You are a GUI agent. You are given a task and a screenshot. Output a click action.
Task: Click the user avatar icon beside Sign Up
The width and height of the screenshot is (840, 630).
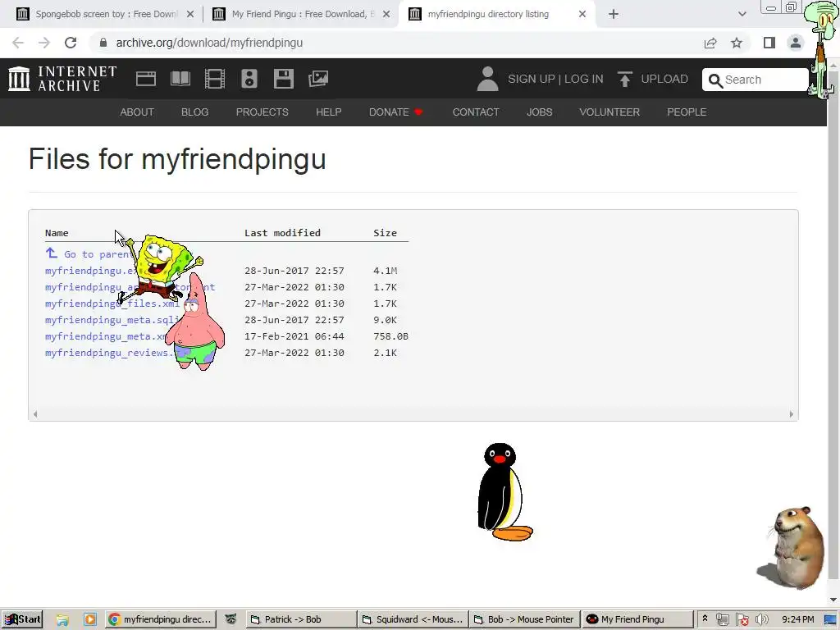(x=487, y=79)
